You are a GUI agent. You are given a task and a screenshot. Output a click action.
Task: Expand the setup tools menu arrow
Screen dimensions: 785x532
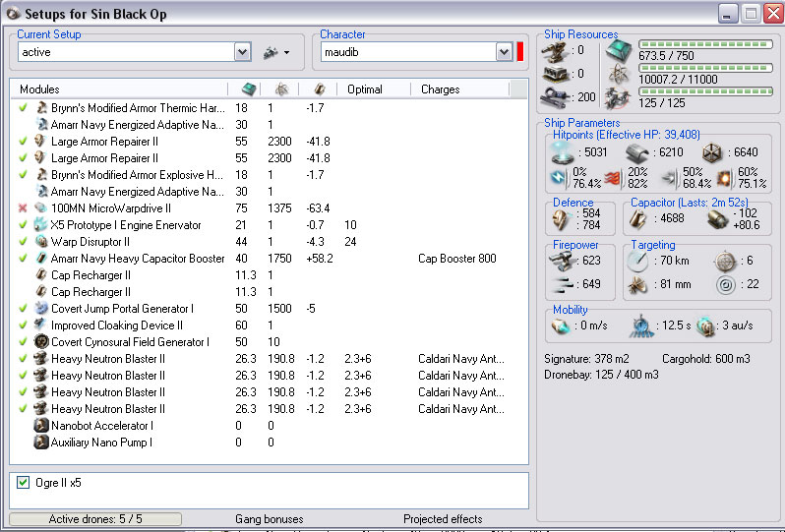286,52
